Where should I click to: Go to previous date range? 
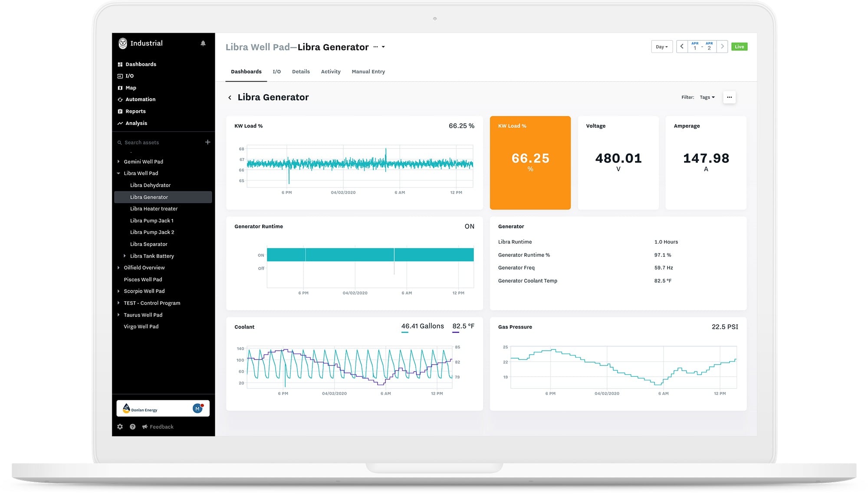coord(682,46)
